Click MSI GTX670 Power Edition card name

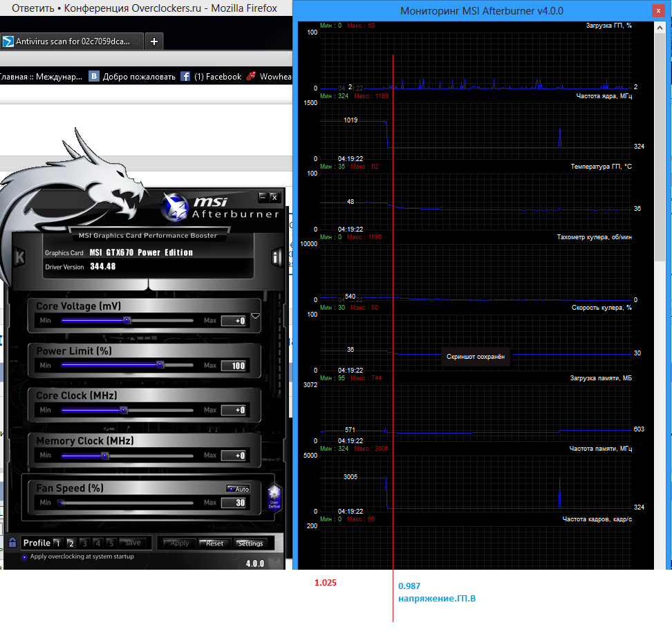click(x=141, y=252)
